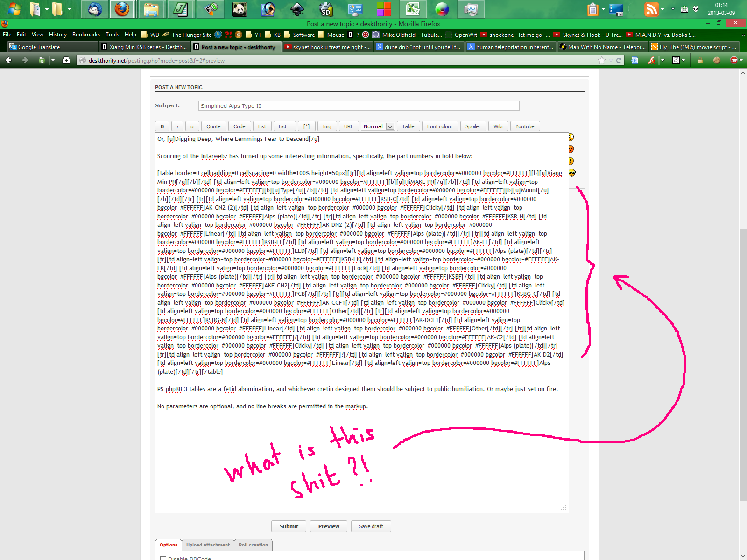Click Submit to post the topic
The height and width of the screenshot is (560, 747).
(289, 526)
